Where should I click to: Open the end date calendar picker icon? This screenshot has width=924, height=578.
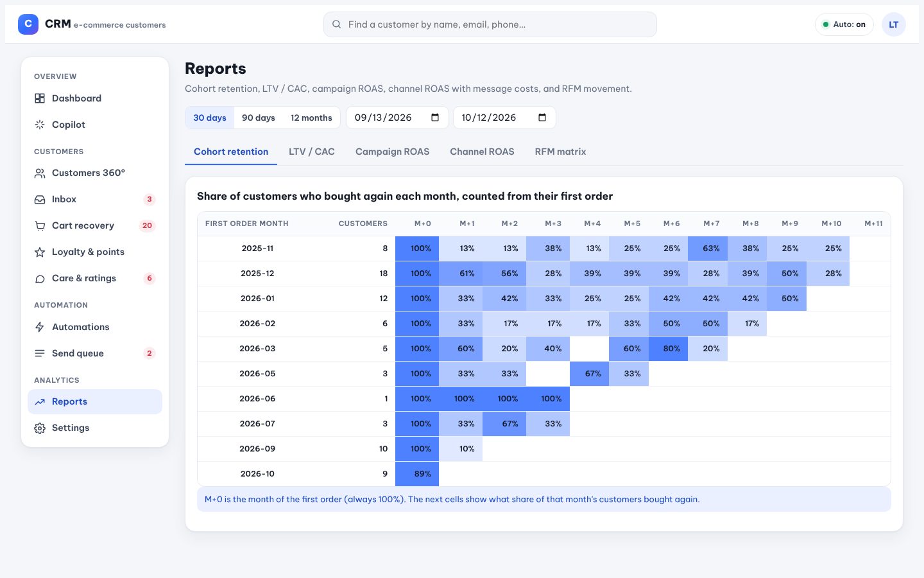pos(542,118)
